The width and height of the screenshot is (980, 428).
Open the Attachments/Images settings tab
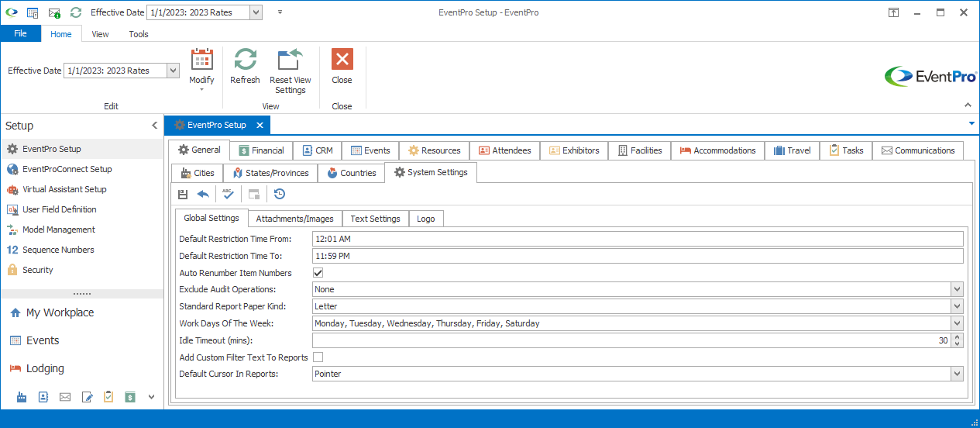(295, 219)
